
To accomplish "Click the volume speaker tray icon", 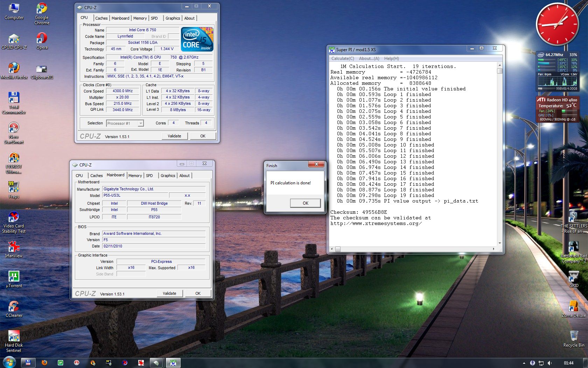I will click(x=549, y=363).
